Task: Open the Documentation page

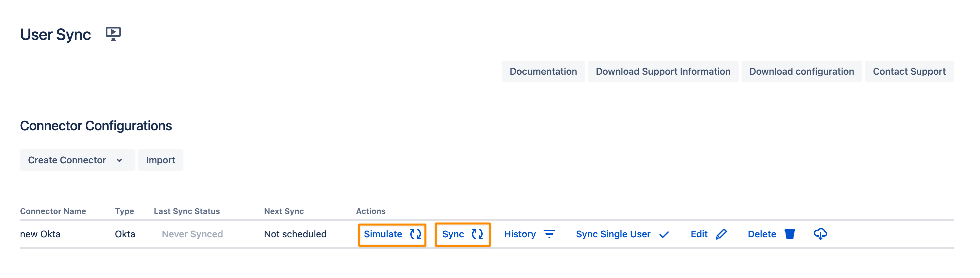Action: tap(543, 71)
